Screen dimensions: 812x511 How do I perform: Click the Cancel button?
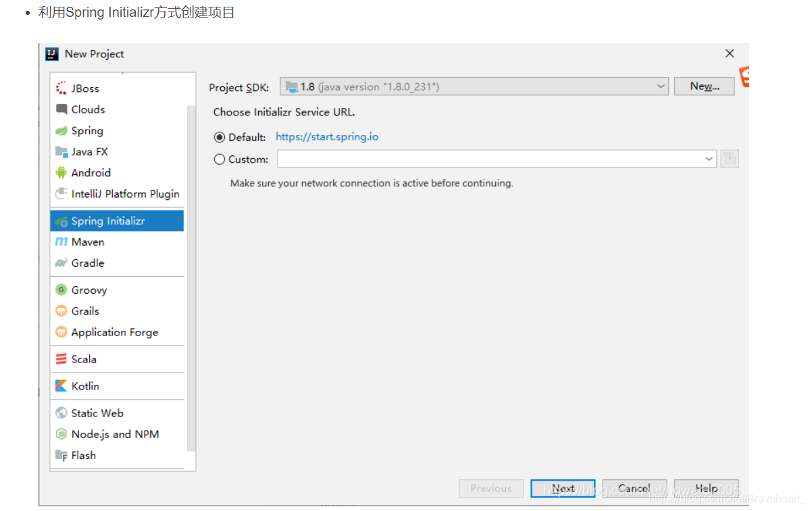(634, 489)
